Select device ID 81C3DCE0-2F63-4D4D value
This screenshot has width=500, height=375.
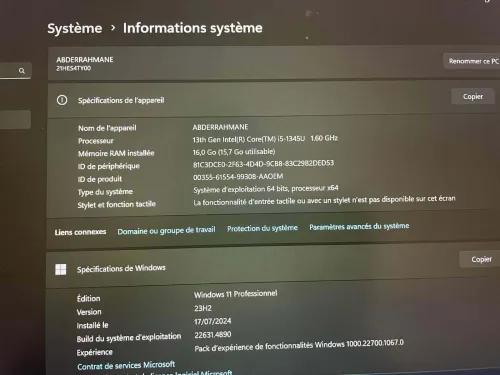click(263, 164)
